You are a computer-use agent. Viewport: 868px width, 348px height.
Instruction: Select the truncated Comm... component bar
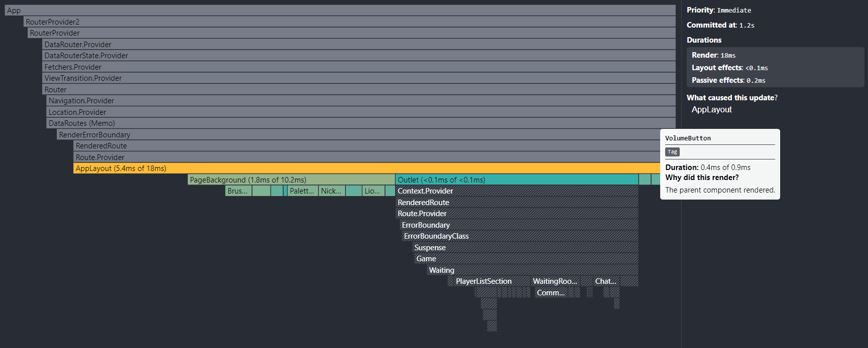tap(552, 293)
